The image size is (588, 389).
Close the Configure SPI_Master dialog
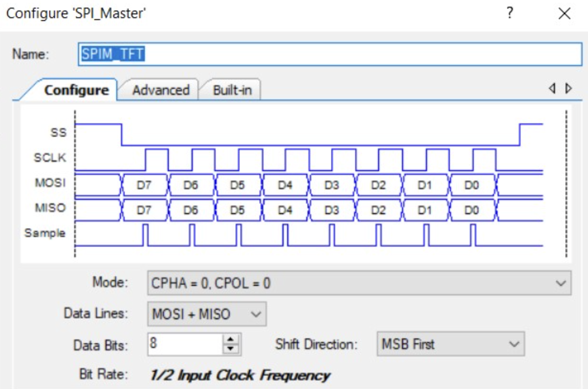564,13
